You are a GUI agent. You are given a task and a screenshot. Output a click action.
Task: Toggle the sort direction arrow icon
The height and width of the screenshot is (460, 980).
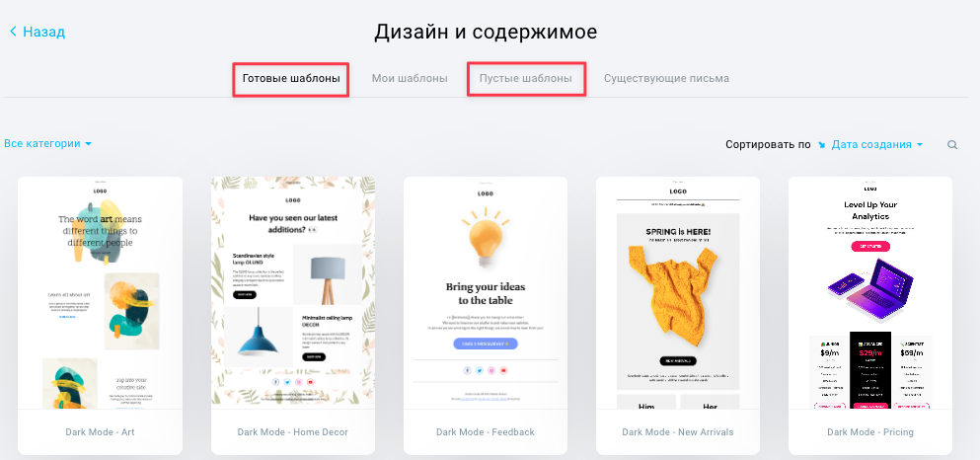point(822,145)
